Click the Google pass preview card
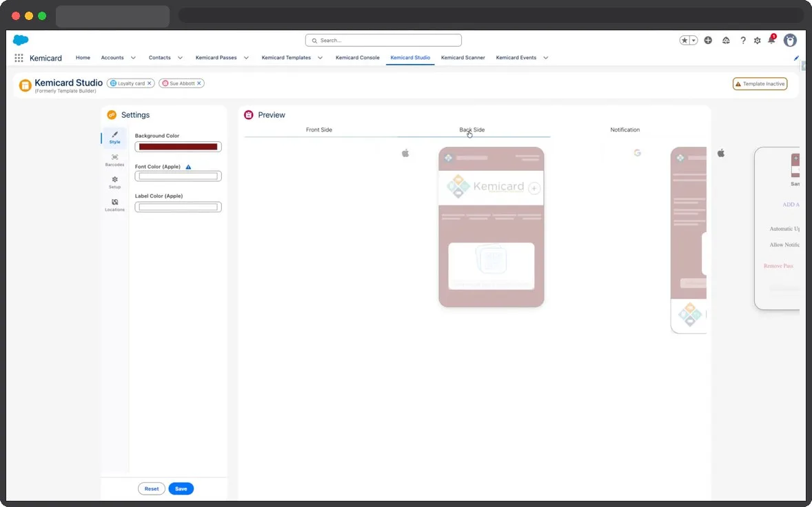 pyautogui.click(x=689, y=240)
